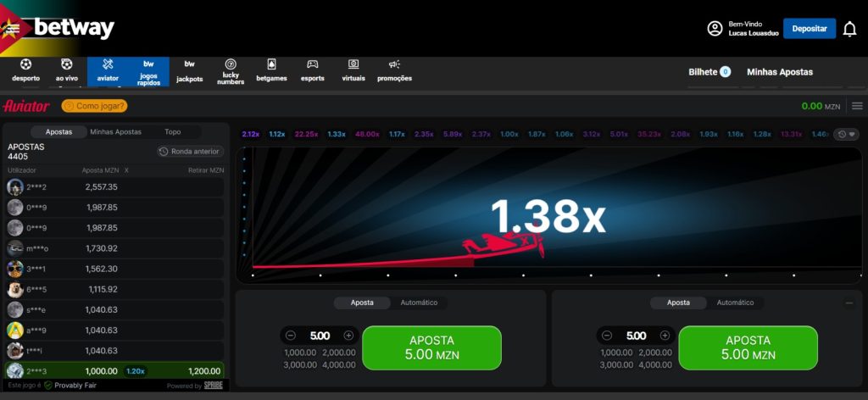Choose 1,000.00 preset in second bet panel
868x400 pixels.
tap(616, 353)
